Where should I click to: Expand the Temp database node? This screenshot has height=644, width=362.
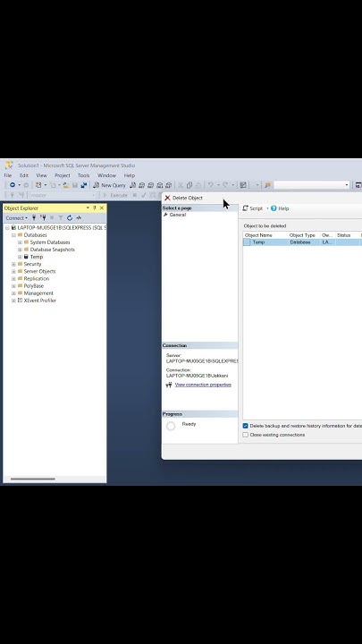[x=20, y=257]
